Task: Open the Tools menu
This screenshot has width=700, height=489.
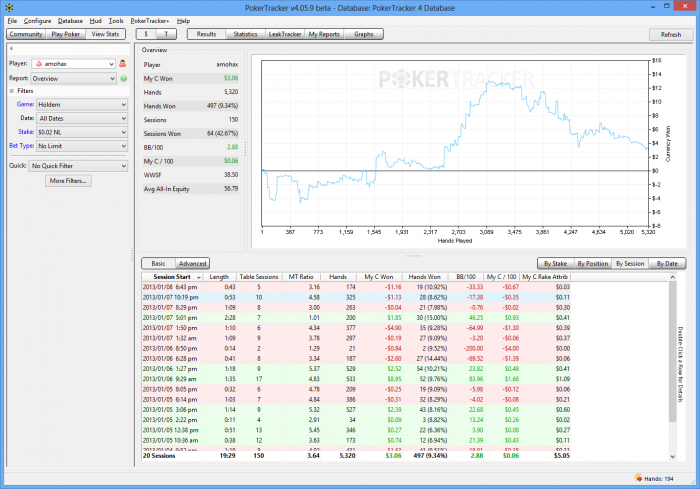Action: pyautogui.click(x=116, y=21)
